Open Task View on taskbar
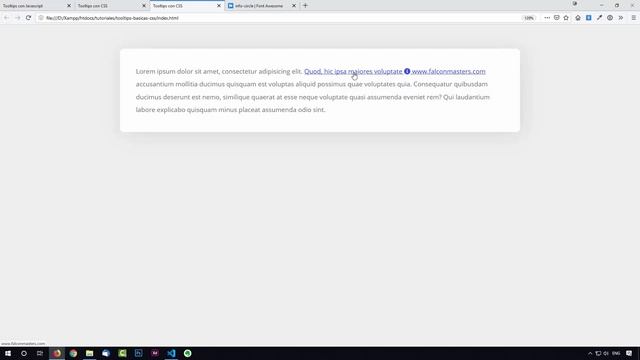The image size is (640, 360). (x=40, y=353)
